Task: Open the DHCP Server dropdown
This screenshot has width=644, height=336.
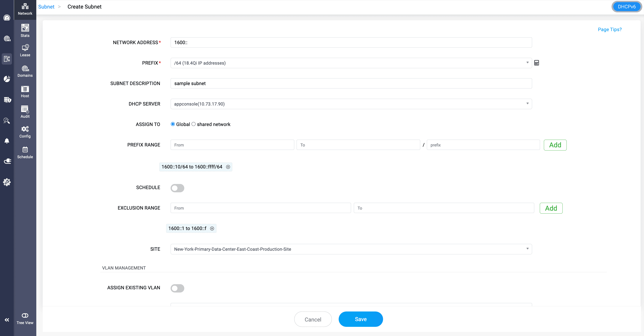Action: pyautogui.click(x=351, y=104)
